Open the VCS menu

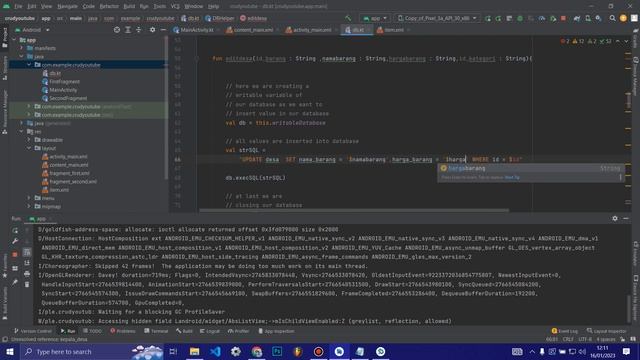(175, 7)
